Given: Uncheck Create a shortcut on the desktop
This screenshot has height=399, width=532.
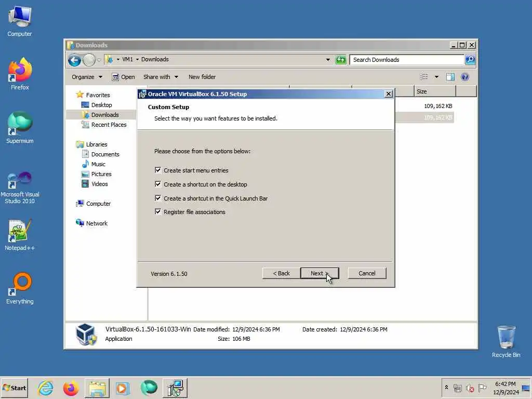Looking at the screenshot, I should click(158, 184).
